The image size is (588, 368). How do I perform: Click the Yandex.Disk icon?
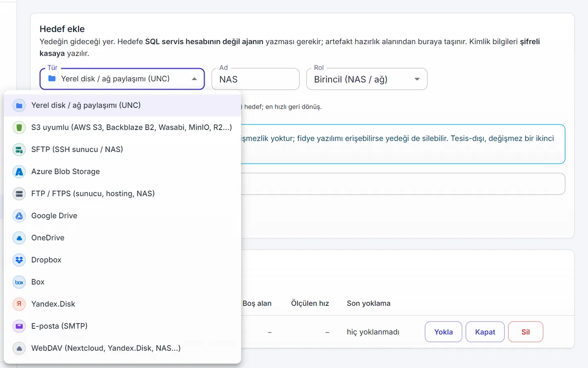tap(19, 304)
